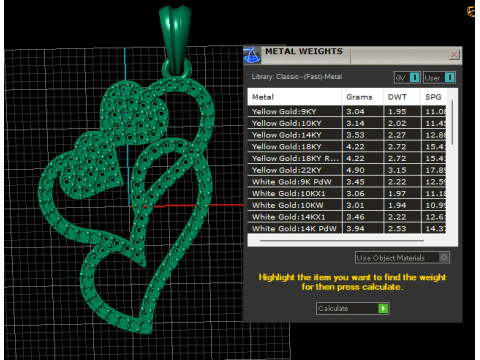Select the White Gold:14KX1 row
The height and width of the screenshot is (360, 480).
[347, 217]
